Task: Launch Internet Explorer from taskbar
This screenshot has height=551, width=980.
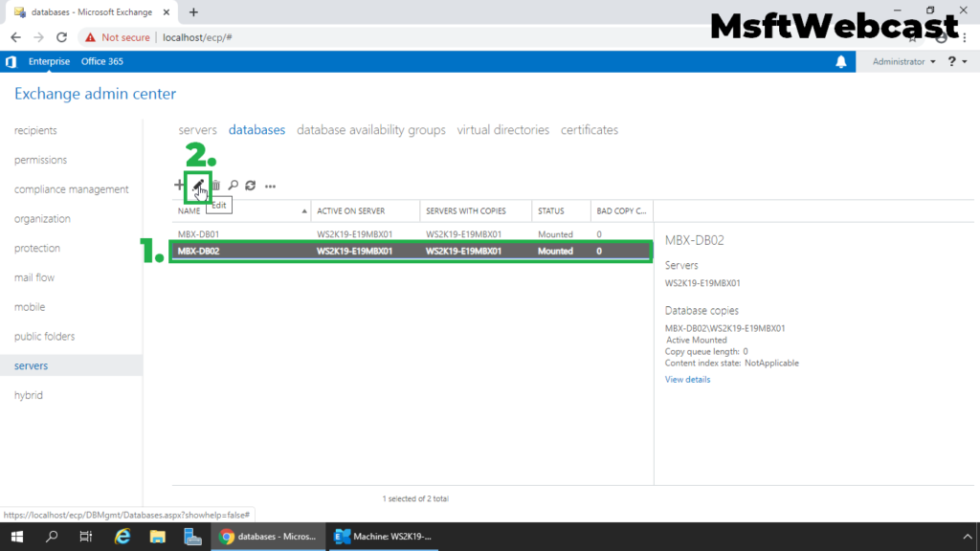Action: pyautogui.click(x=122, y=537)
